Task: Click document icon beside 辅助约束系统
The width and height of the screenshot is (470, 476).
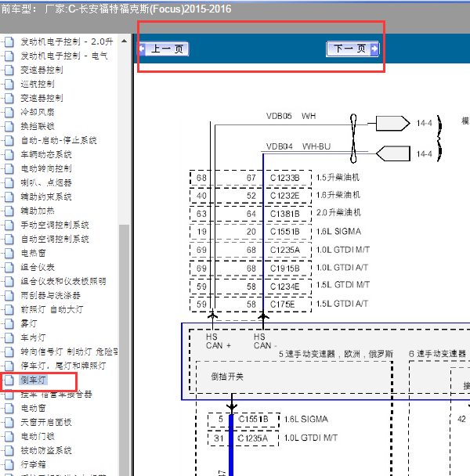Action: click(9, 197)
